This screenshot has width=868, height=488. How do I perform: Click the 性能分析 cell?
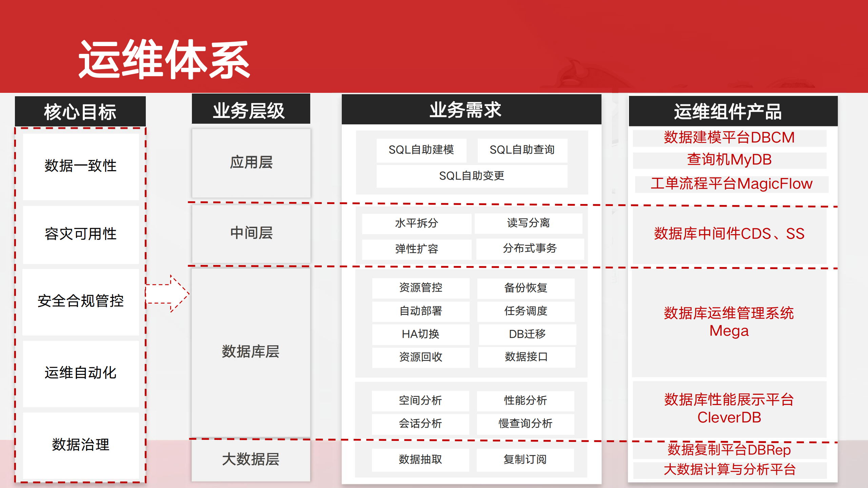526,401
